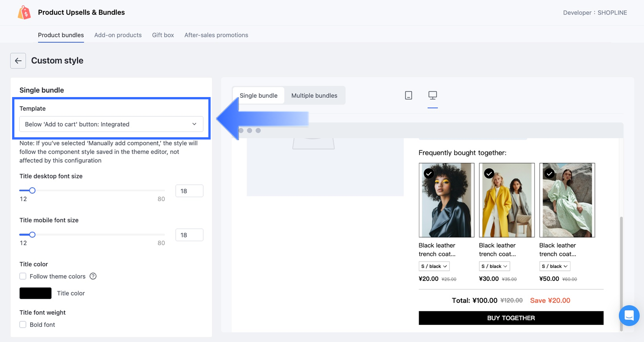644x342 pixels.
Task: Open the first product's S / black variant dropdown
Action: point(434,266)
